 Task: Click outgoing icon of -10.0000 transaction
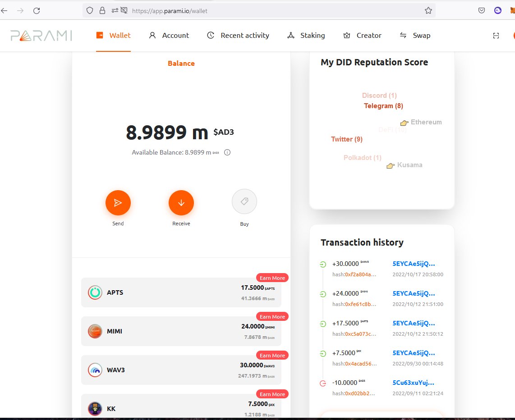pos(323,383)
